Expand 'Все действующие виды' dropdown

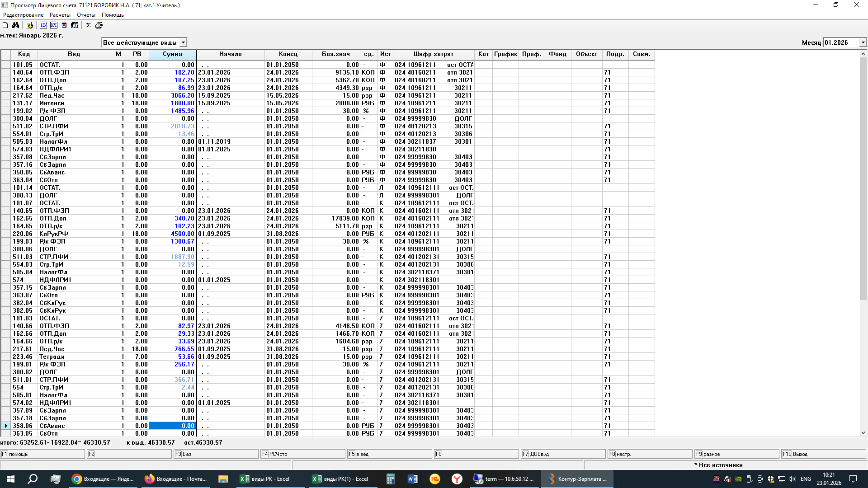[x=183, y=42]
